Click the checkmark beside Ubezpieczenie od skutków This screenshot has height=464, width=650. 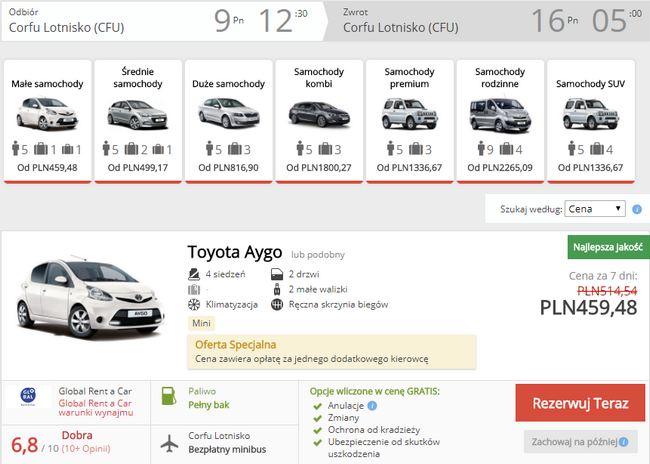(318, 442)
